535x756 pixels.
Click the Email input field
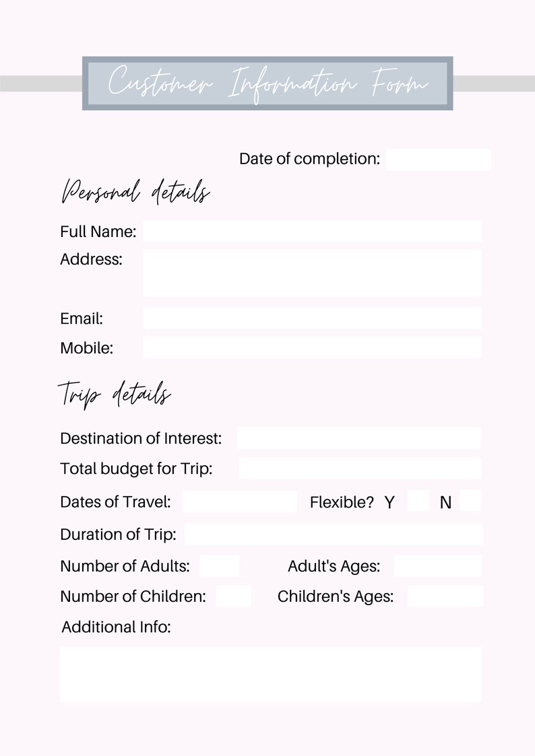312,318
